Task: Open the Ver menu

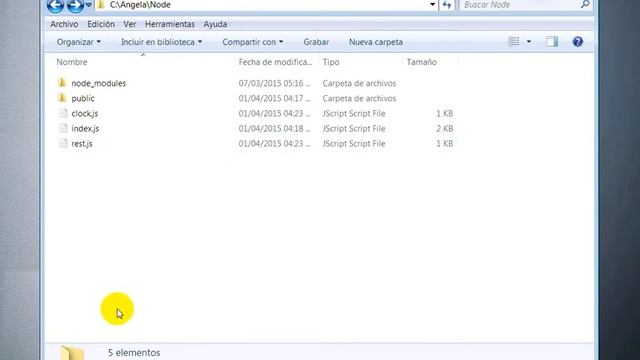Action: pos(130,24)
